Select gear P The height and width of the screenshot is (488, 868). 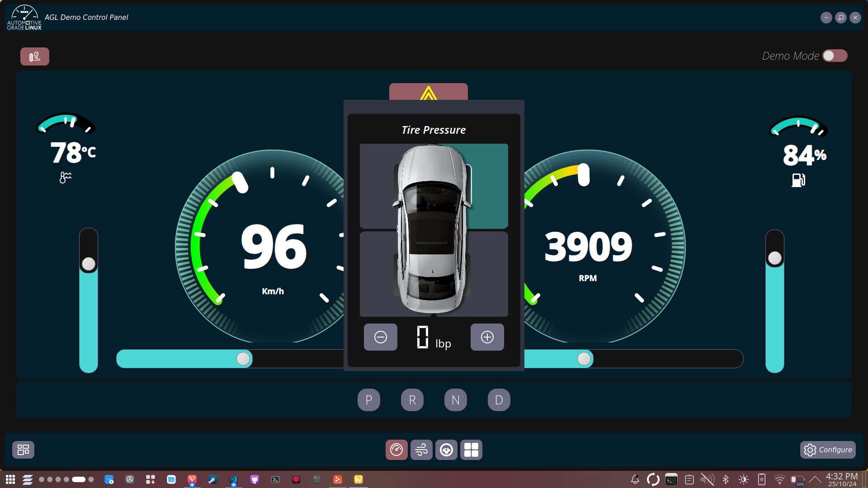tap(369, 400)
